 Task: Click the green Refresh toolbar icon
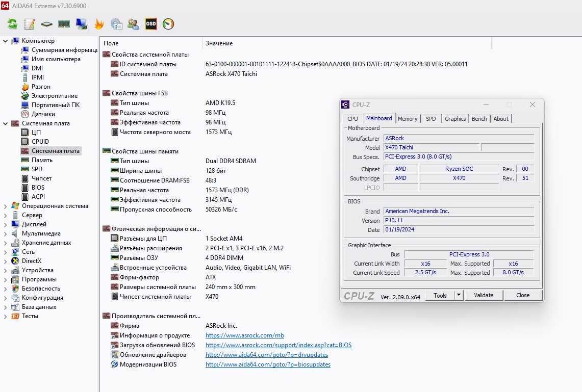coord(12,24)
